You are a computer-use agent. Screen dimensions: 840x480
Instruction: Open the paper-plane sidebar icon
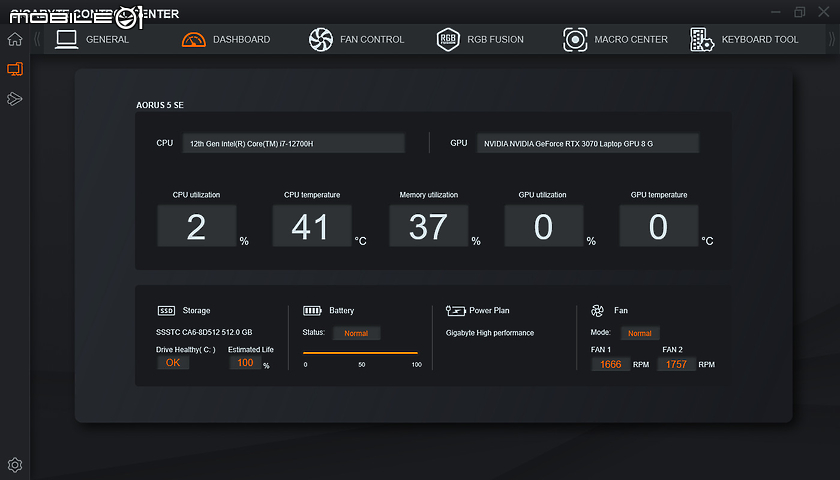pyautogui.click(x=15, y=99)
